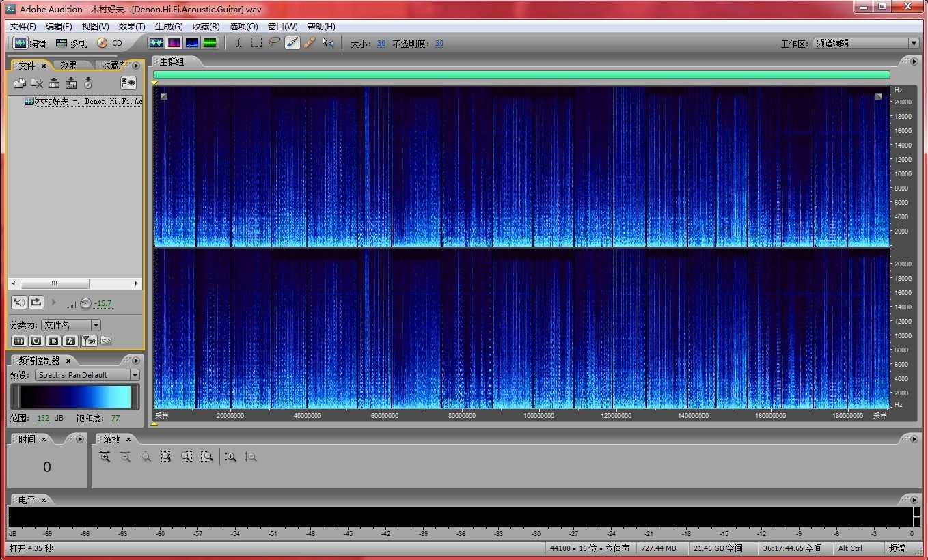Screen dimensions: 928x560
Task: Switch to the 收藏夹 panel tab
Action: pyautogui.click(x=111, y=66)
